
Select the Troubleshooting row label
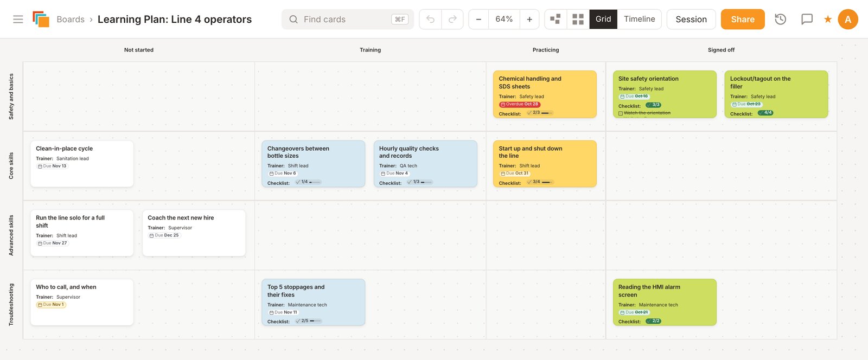click(x=11, y=305)
